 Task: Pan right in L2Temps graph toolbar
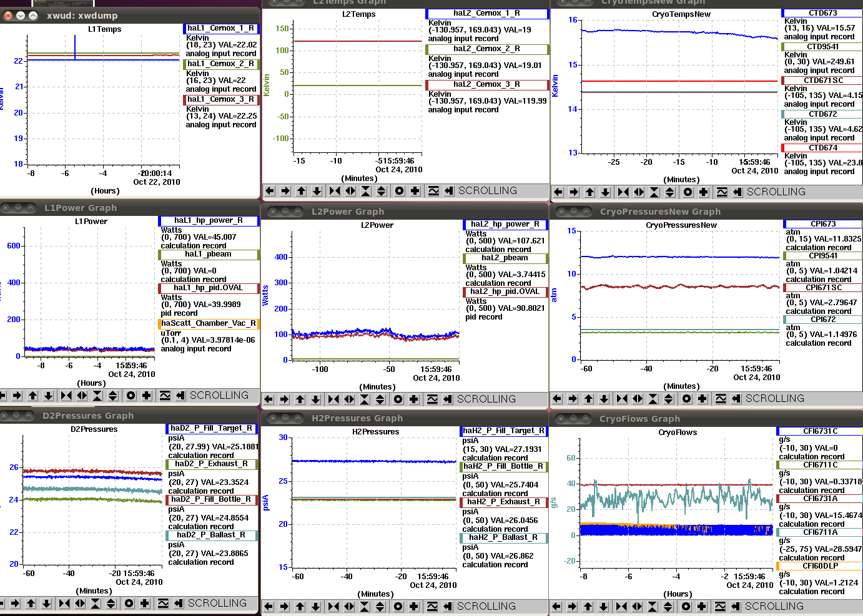click(x=285, y=191)
